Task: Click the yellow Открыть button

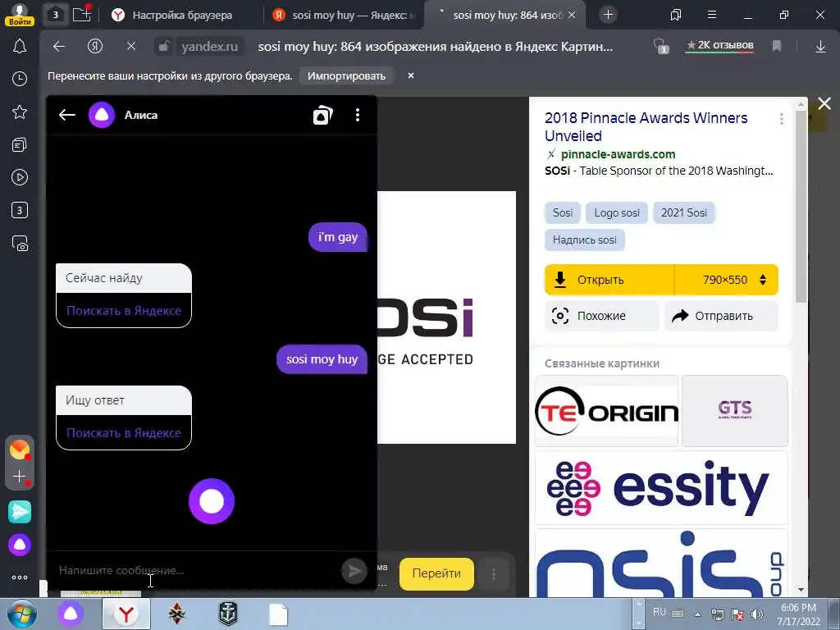Action: [x=609, y=280]
